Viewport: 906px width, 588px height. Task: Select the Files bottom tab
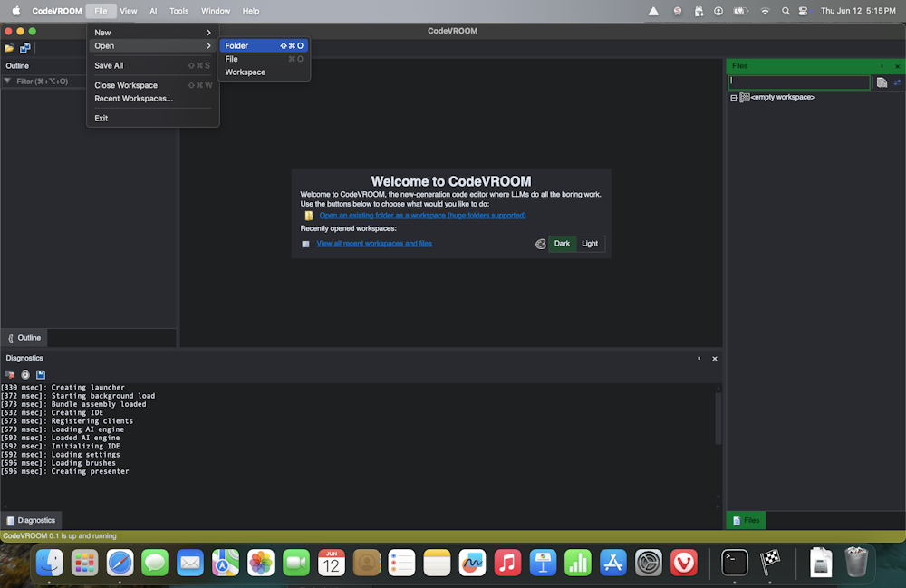click(746, 520)
